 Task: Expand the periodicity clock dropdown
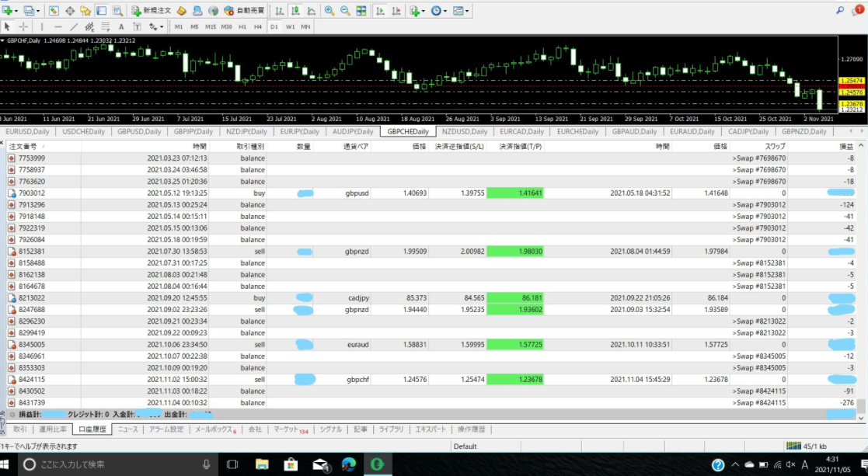(445, 11)
